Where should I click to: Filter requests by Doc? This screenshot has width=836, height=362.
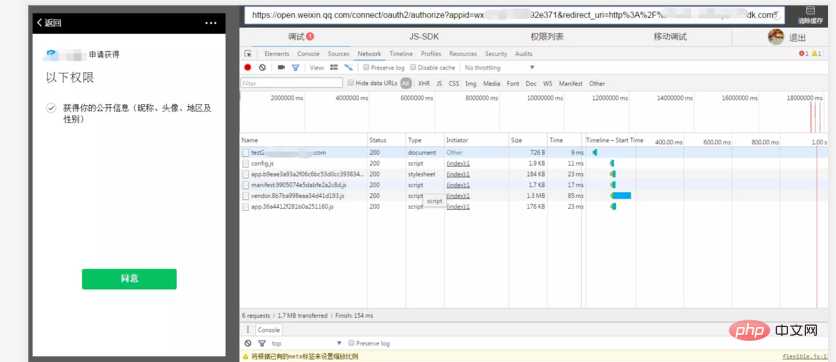click(x=531, y=84)
